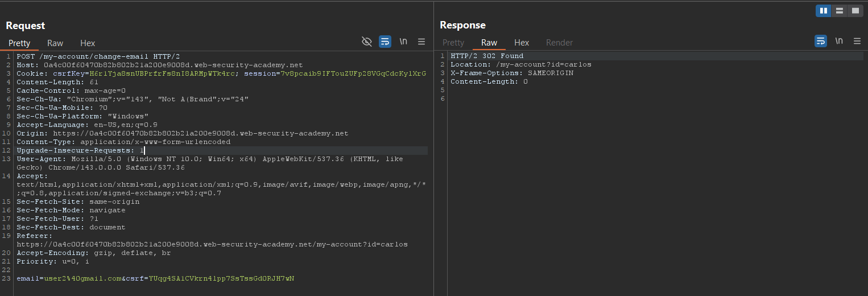
Task: Open Request panel hamburger options menu
Action: [x=421, y=42]
